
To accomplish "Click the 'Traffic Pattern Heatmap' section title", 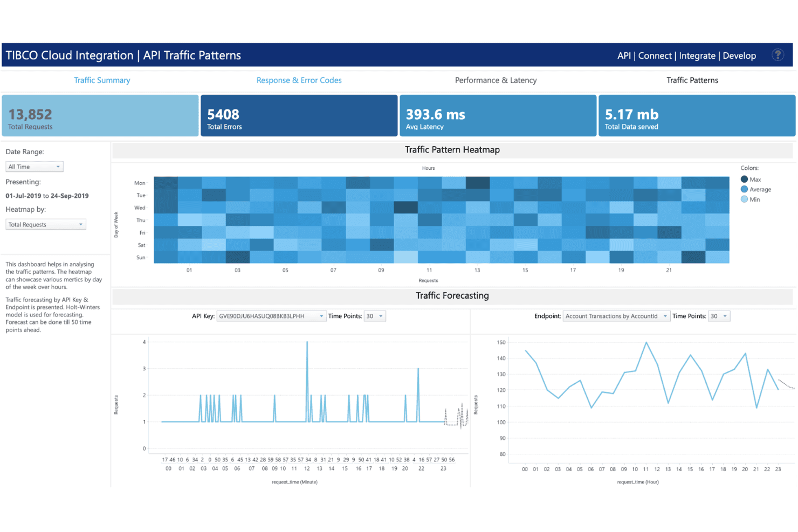I will pyautogui.click(x=452, y=150).
